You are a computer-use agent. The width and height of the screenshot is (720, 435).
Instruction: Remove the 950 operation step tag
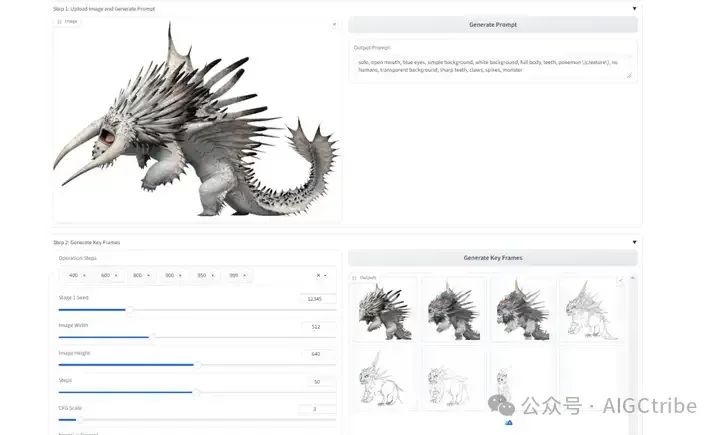pyautogui.click(x=213, y=276)
